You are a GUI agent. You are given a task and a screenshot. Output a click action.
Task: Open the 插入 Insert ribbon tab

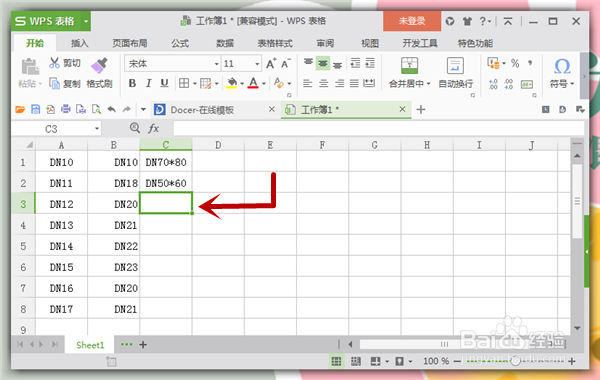coord(80,43)
